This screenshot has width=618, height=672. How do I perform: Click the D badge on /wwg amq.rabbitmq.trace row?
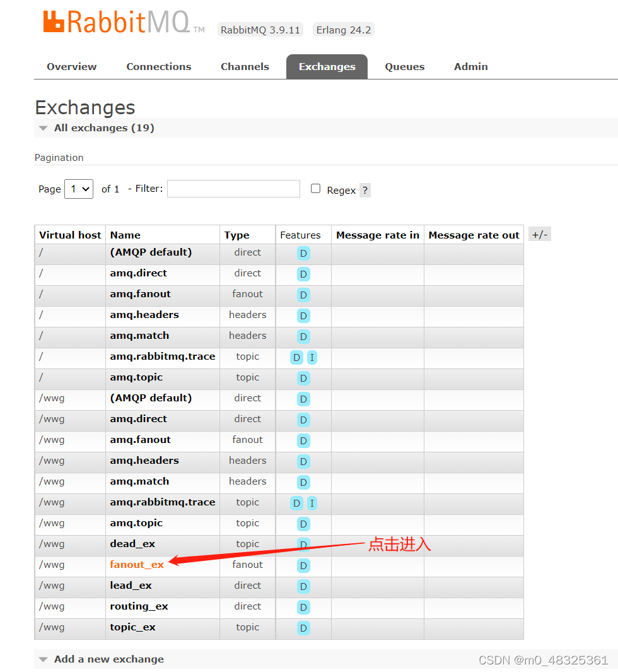point(296,503)
